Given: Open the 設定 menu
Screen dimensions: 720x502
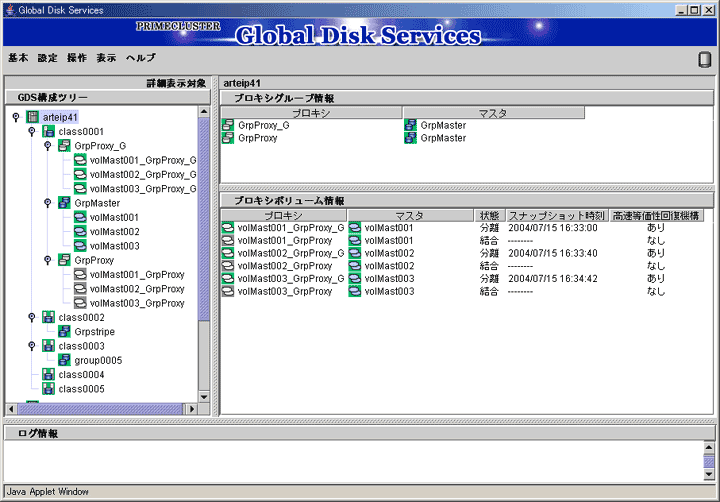Looking at the screenshot, I should pos(47,58).
